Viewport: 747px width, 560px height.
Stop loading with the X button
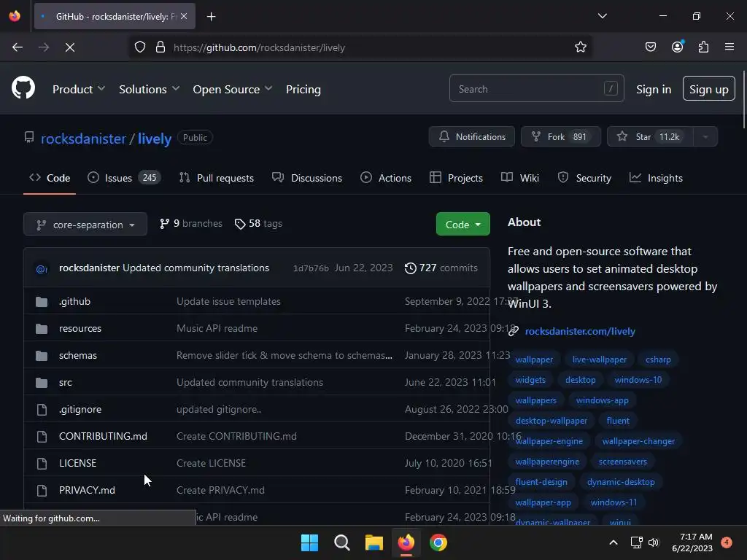(70, 47)
